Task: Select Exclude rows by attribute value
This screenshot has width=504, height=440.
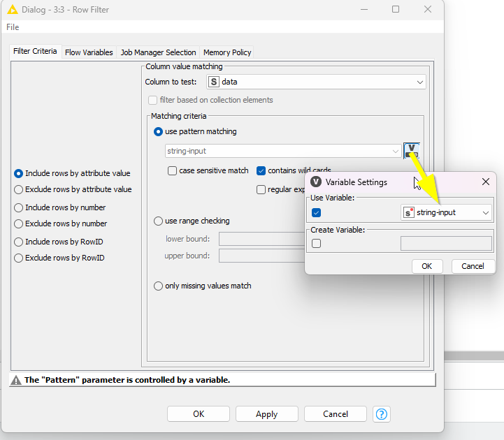Action: (x=19, y=189)
